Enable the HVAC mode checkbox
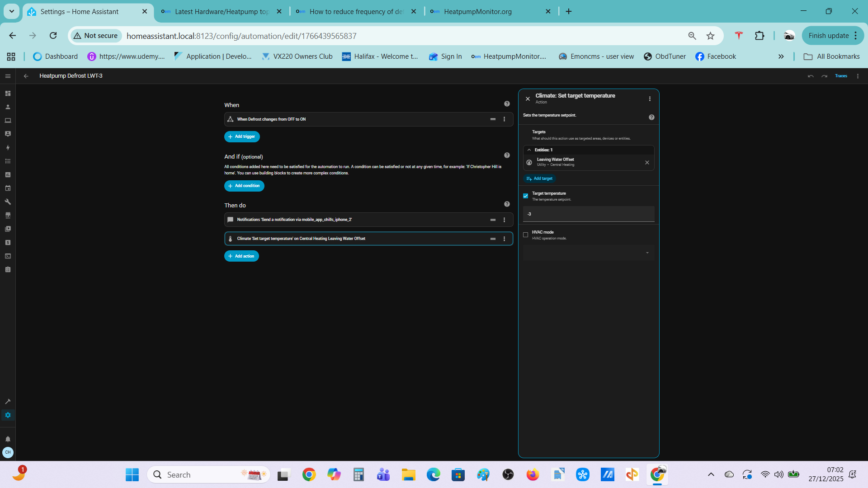Screen dimensions: 868x488 (526, 235)
